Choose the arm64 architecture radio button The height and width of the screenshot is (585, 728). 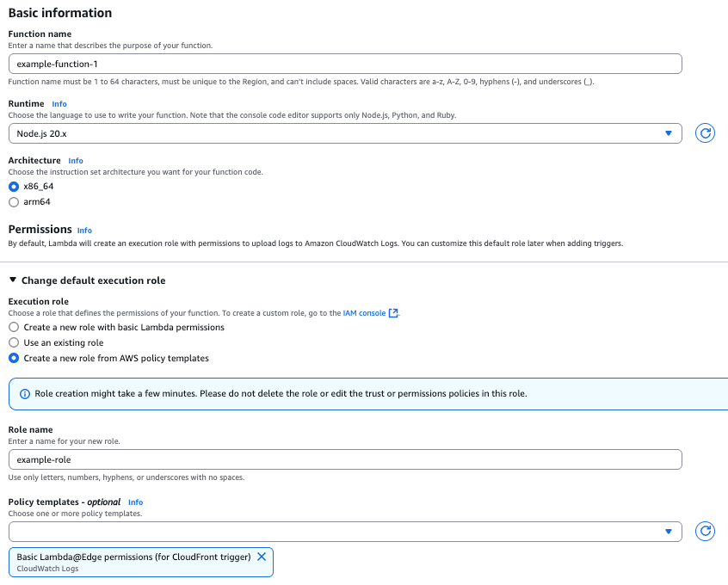[x=14, y=202]
